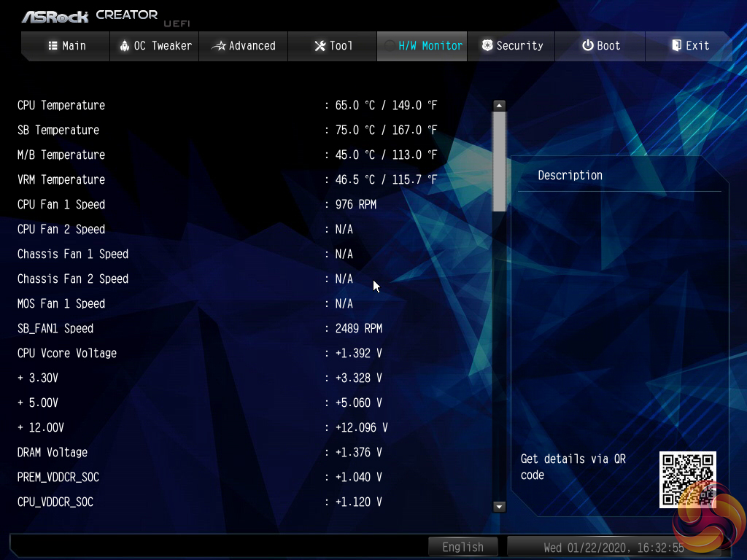Click the scrollbar up arrow
747x560 pixels.
click(x=499, y=105)
